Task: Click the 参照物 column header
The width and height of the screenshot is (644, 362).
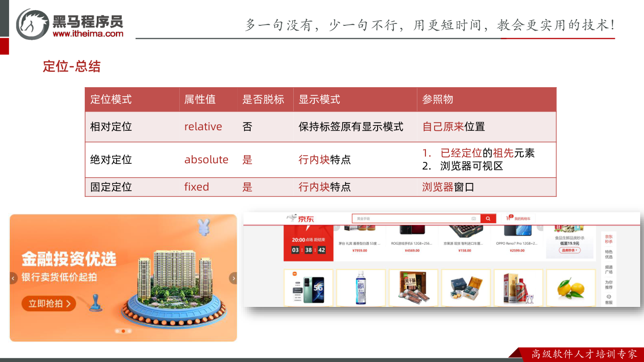Action: 437,100
